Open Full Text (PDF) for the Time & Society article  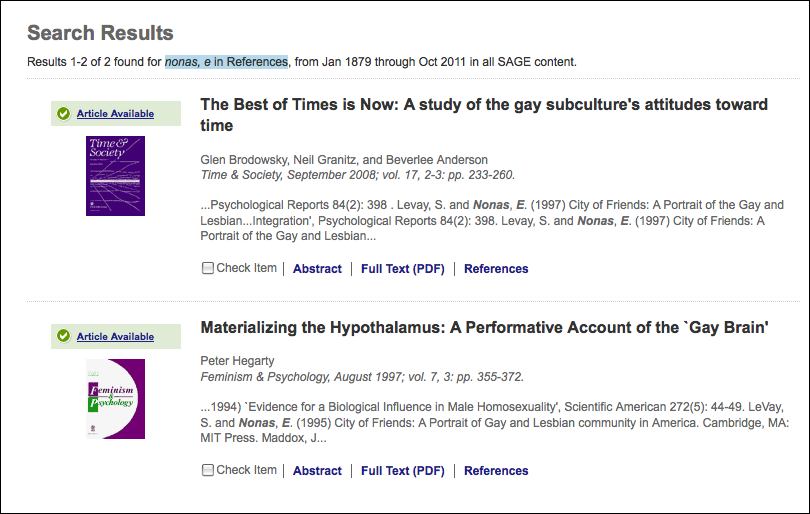tap(402, 269)
